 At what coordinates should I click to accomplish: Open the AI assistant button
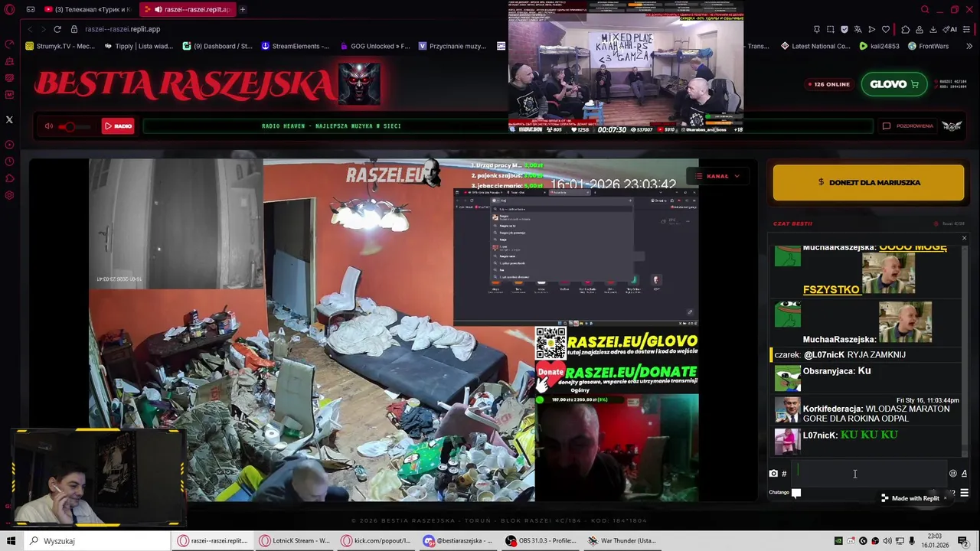[950, 29]
